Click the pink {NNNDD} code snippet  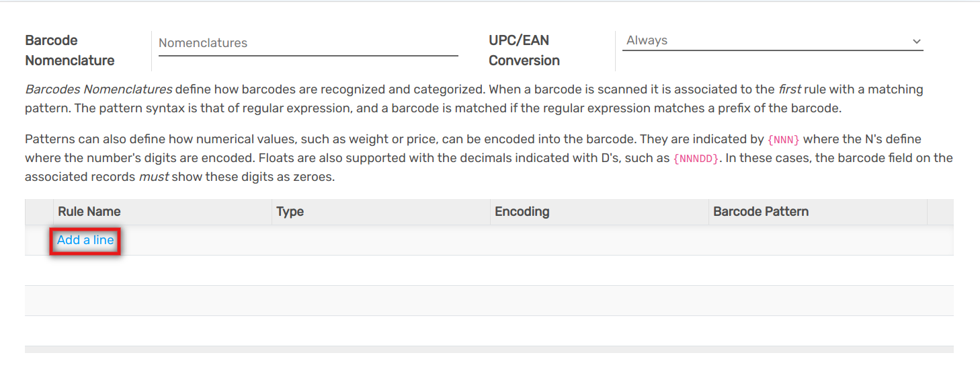coord(696,159)
